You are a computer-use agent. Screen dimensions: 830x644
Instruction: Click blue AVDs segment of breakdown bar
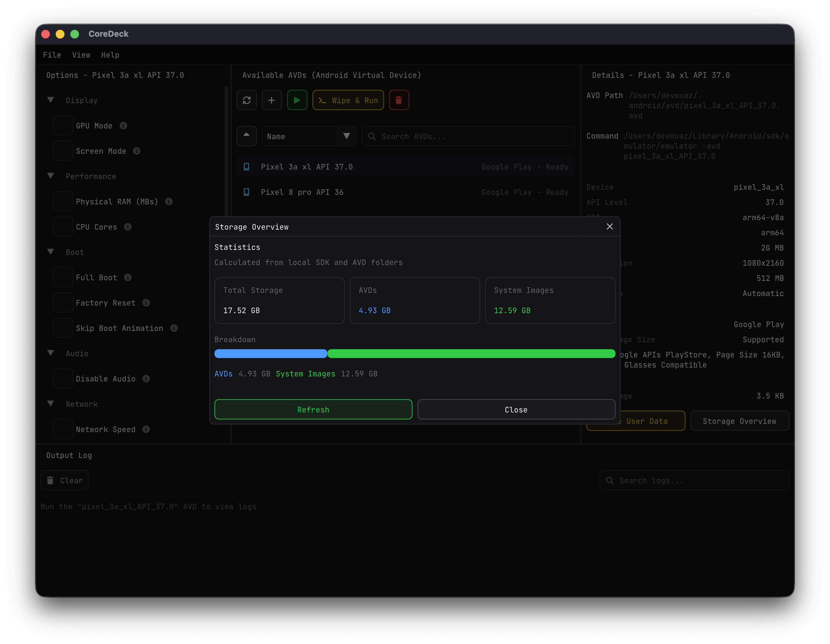coord(271,354)
